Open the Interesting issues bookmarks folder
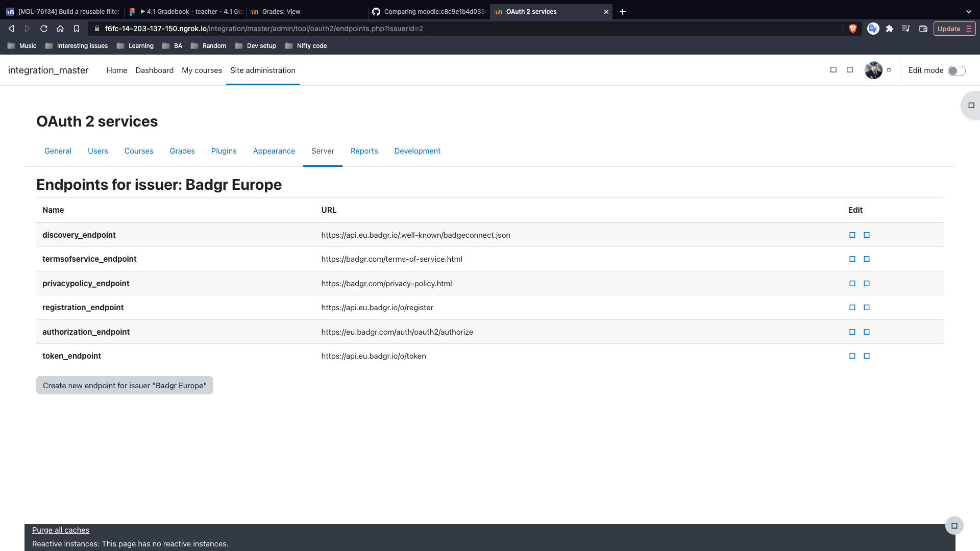Screen dimensions: 980x551 click(77, 46)
